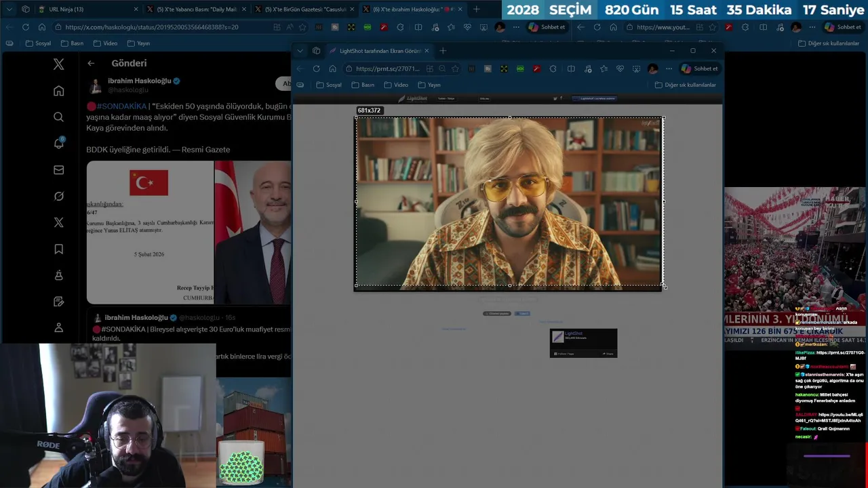This screenshot has height=488, width=868.
Task: Switch to Yabancı Basın Daily Mail tab
Action: [196, 9]
